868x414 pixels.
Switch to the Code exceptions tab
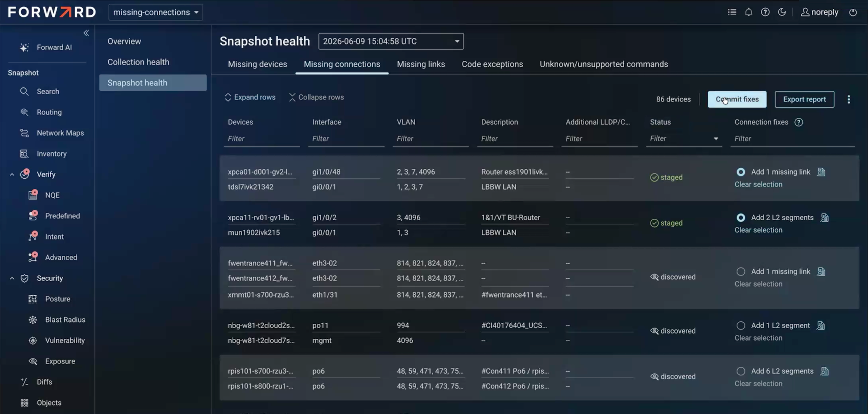tap(492, 64)
